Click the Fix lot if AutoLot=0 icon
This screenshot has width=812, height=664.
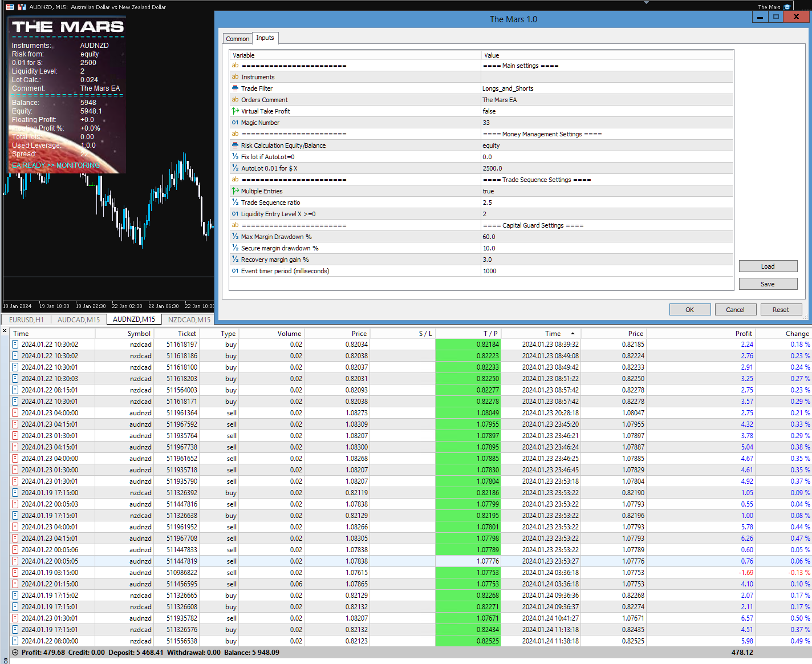pyautogui.click(x=235, y=157)
